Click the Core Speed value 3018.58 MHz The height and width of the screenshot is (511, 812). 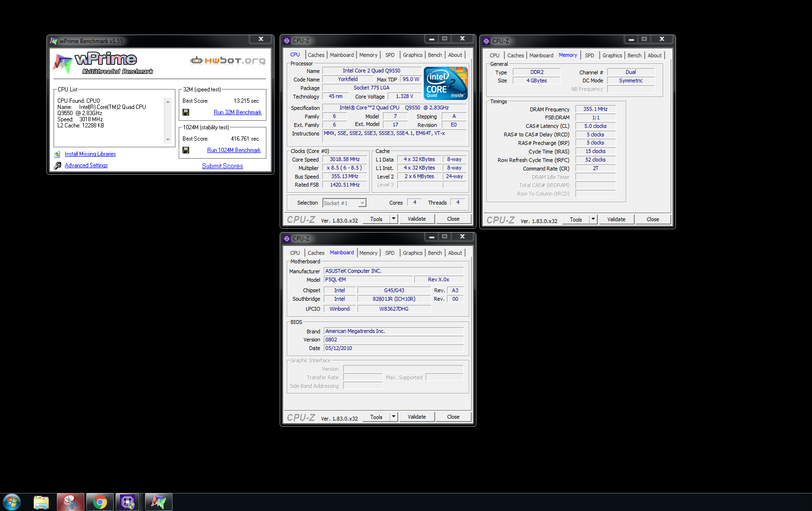pyautogui.click(x=345, y=160)
